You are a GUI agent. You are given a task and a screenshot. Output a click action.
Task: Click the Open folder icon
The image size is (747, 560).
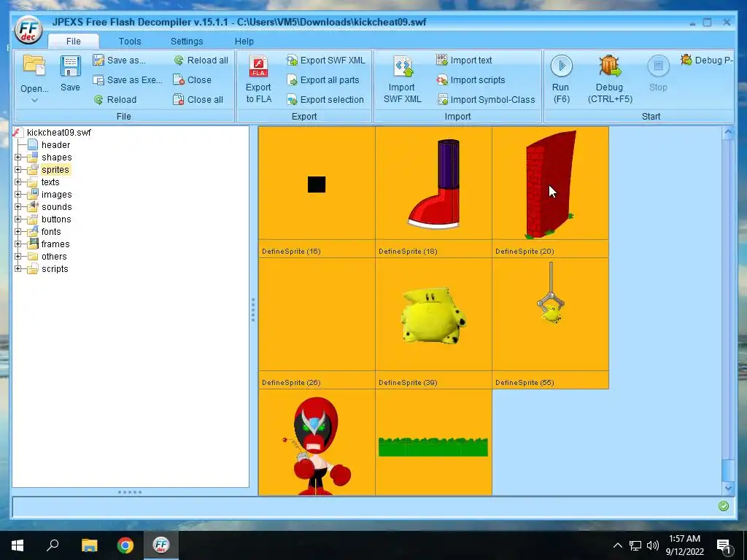click(x=34, y=66)
